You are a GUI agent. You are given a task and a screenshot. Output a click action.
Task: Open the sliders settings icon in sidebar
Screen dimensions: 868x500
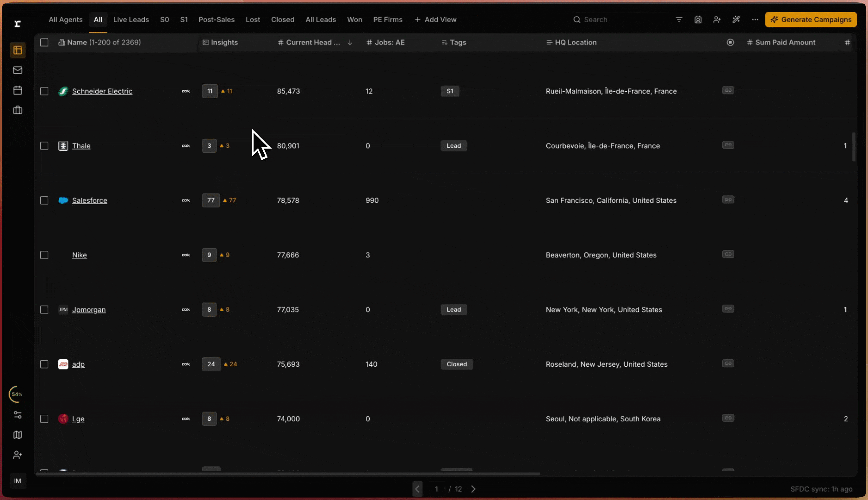18,415
